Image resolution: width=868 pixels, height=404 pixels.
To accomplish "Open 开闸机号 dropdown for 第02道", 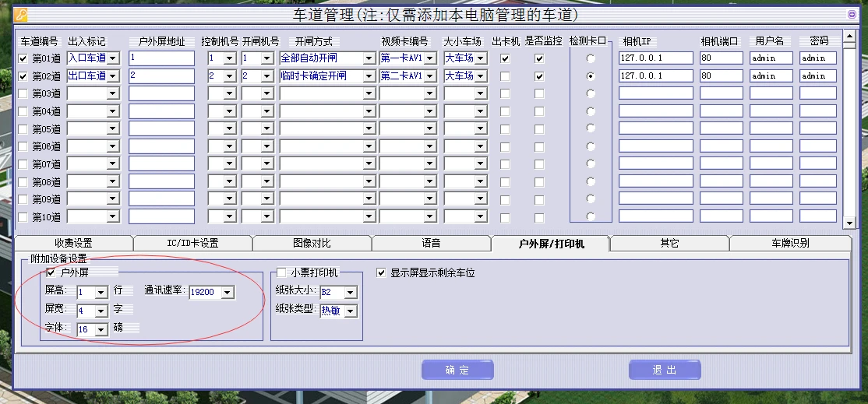I will click(x=266, y=76).
